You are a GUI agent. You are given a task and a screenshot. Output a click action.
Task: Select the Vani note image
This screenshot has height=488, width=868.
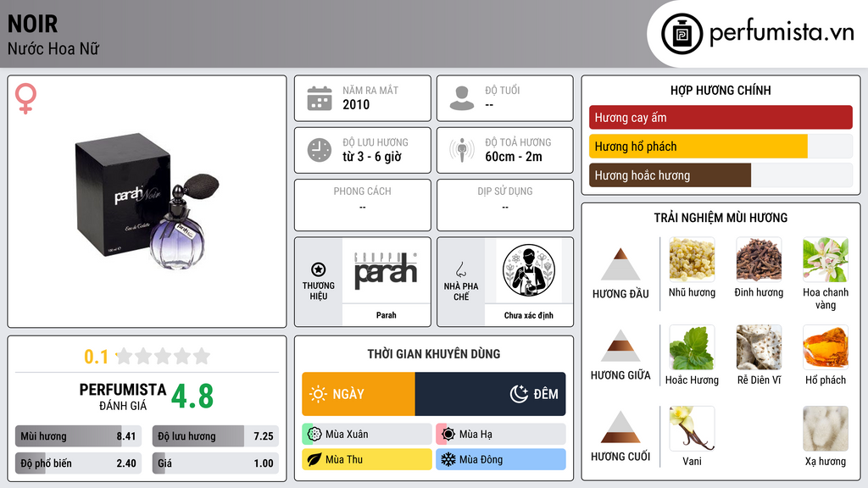pos(692,428)
